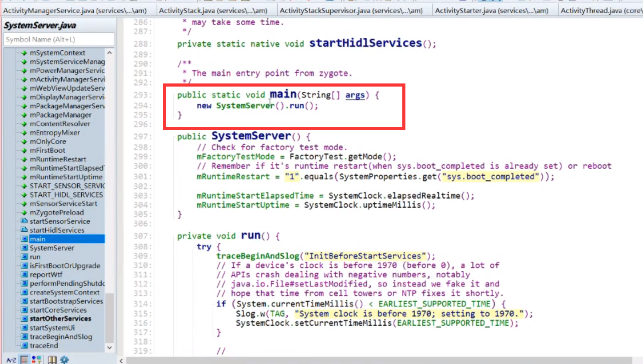Image resolution: width=643 pixels, height=364 pixels.
Task: Click main method name on line 293
Action: [283, 94]
